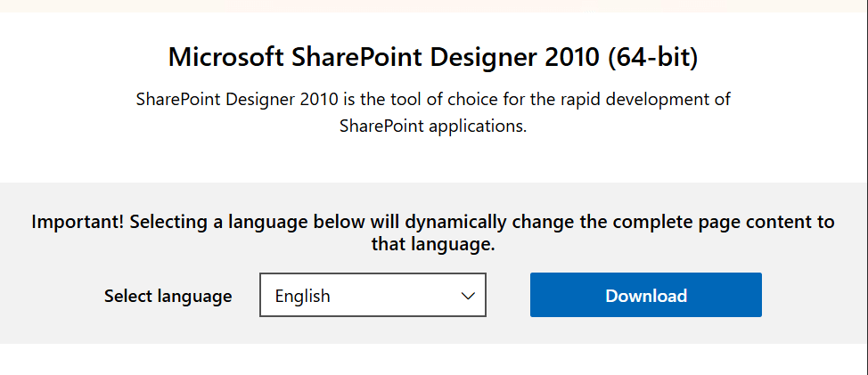Click the "Download" text on the button
Screen dimensions: 868x375
coord(645,296)
